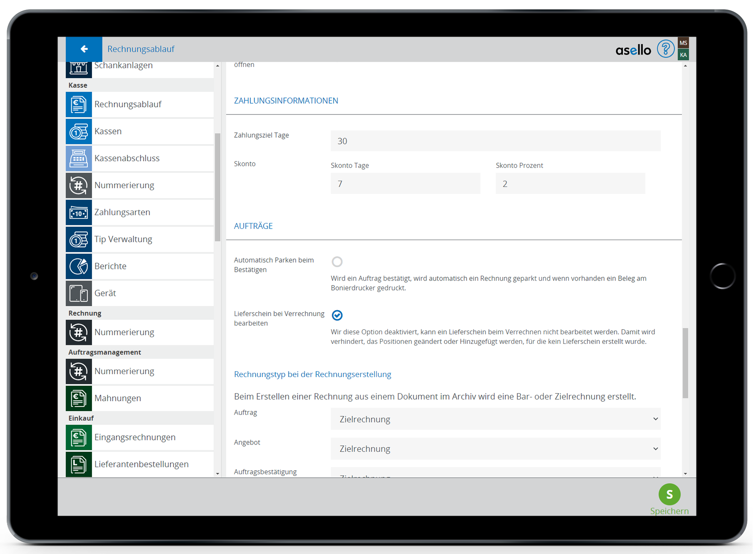This screenshot has width=756, height=554.
Task: Click the green Speichern save button
Action: tap(669, 494)
